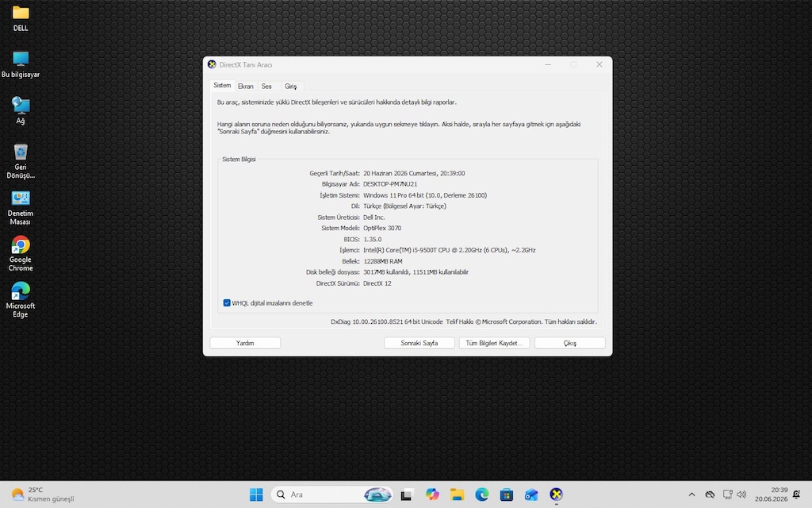Switch to the Ses tab
Viewport: 812px width, 508px height.
(266, 87)
